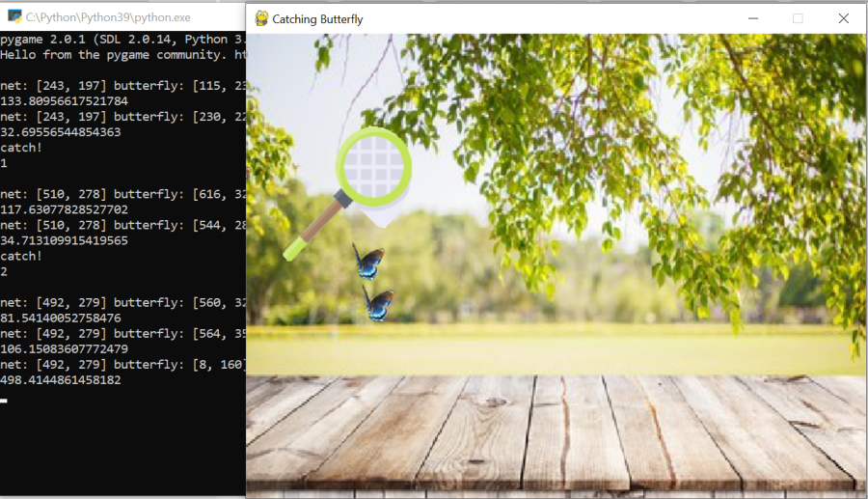Close the Catching Butterfly window

[x=843, y=18]
